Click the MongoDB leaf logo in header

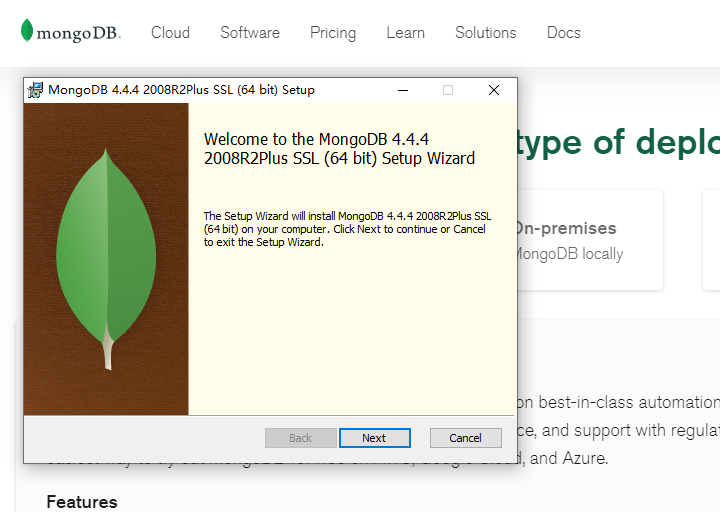[x=70, y=31]
